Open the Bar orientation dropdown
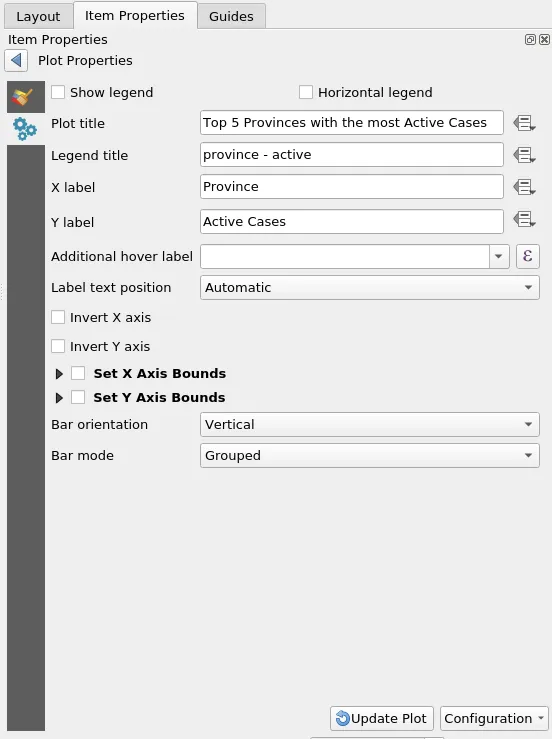 tap(370, 425)
